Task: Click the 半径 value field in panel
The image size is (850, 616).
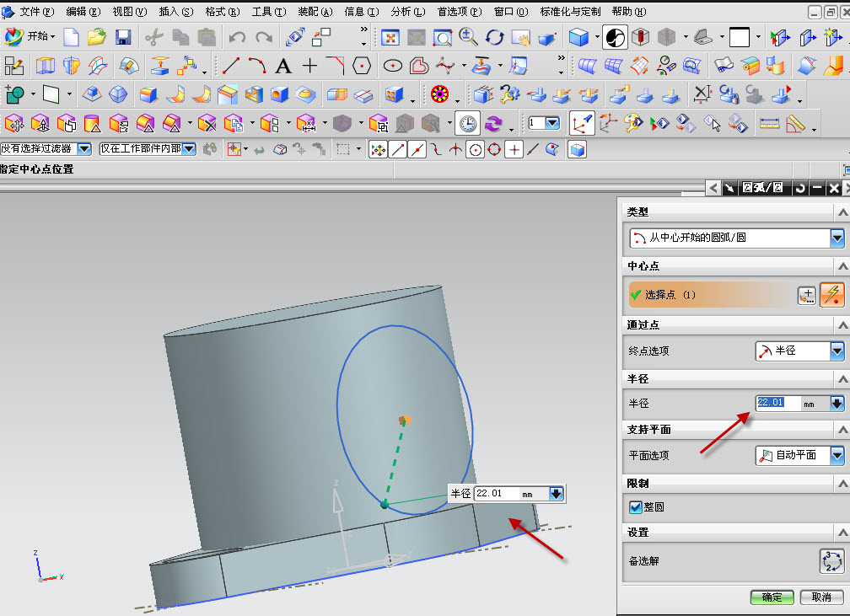Action: point(777,403)
